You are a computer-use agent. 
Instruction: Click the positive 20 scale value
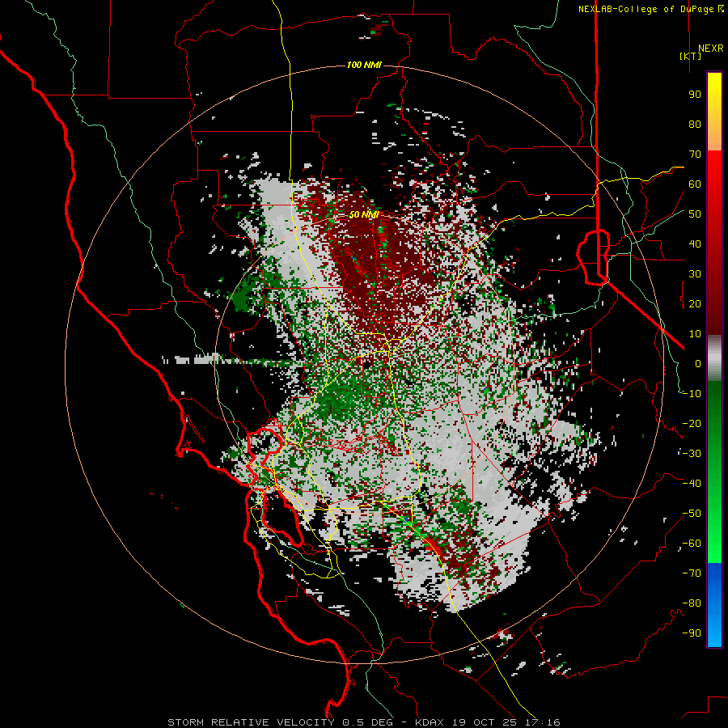(x=695, y=304)
